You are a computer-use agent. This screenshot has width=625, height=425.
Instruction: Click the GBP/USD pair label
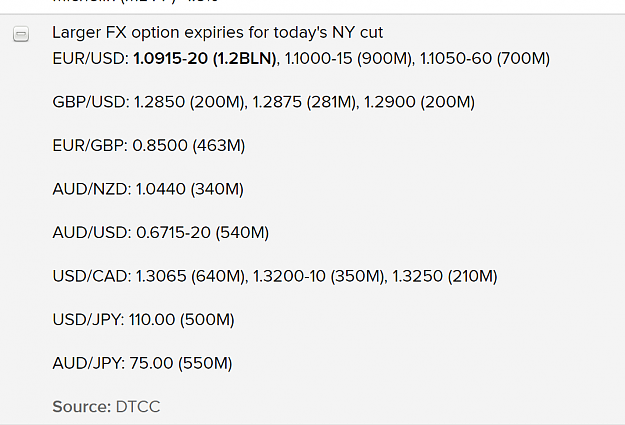tap(91, 102)
